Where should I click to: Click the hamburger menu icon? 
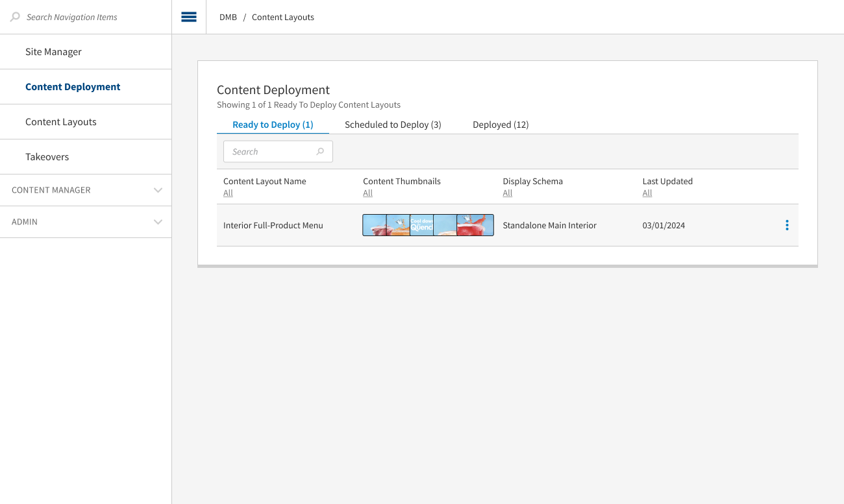(x=189, y=17)
